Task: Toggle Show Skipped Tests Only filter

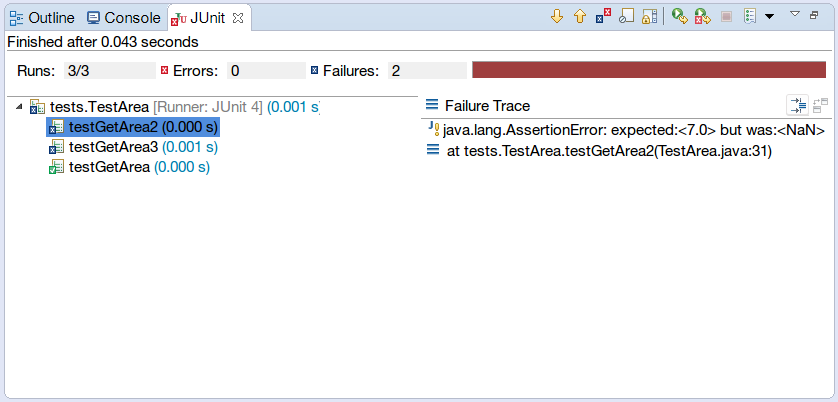Action: [627, 16]
